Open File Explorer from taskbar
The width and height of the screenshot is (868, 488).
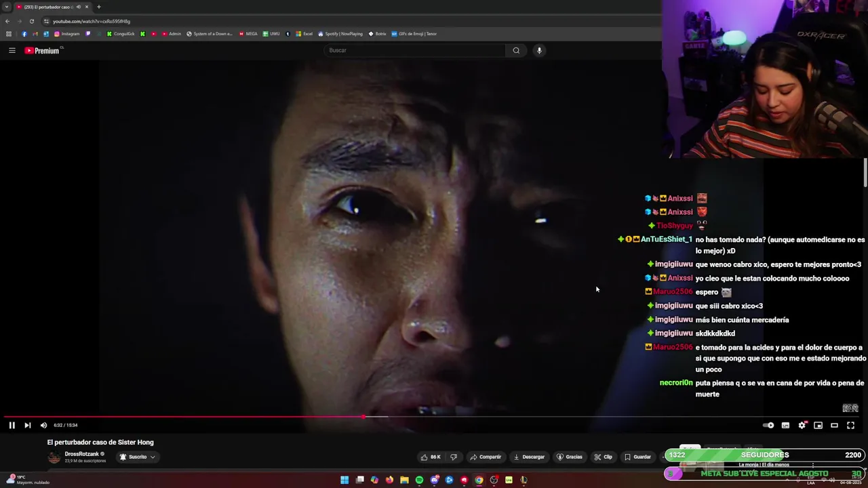404,480
